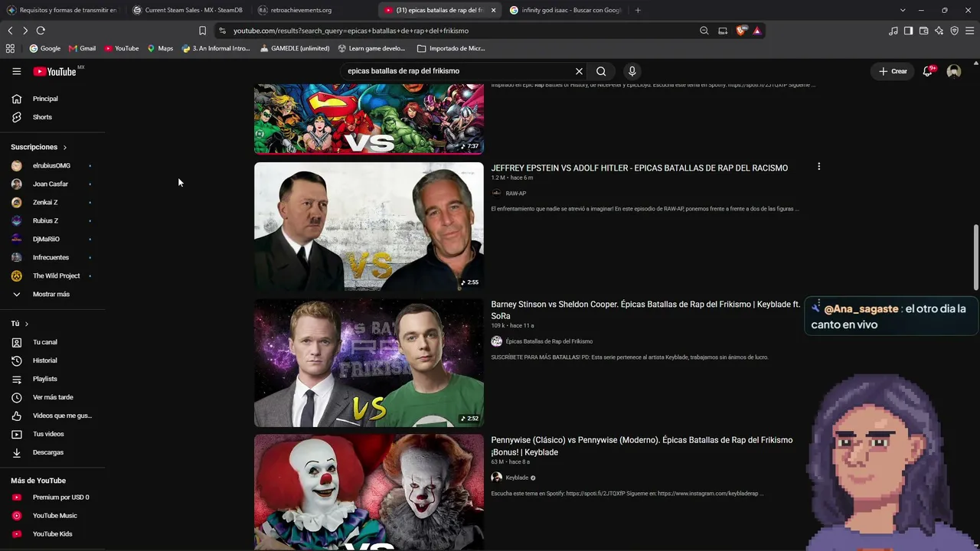Open the account avatar menu

[954, 71]
